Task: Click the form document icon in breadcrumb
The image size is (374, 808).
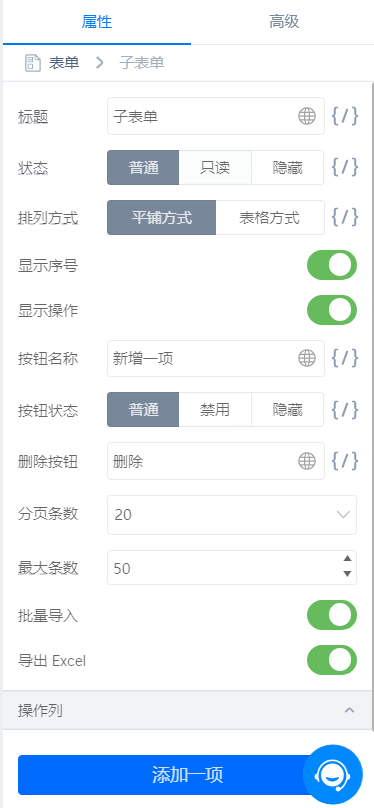Action: 32,63
